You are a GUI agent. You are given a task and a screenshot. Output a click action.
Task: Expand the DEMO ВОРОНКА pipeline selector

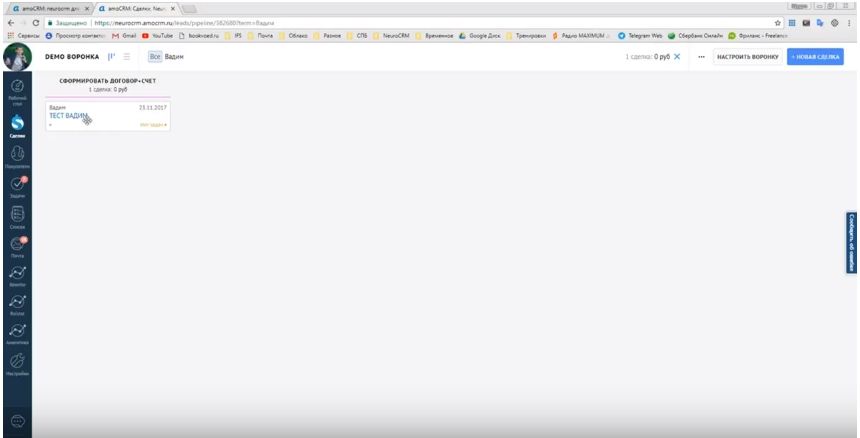pyautogui.click(x=72, y=57)
